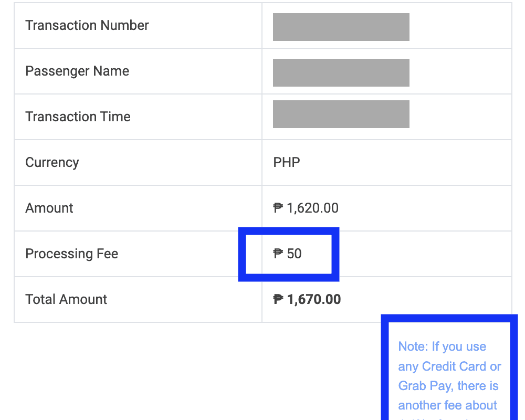Select the processing fee value 50

click(295, 254)
